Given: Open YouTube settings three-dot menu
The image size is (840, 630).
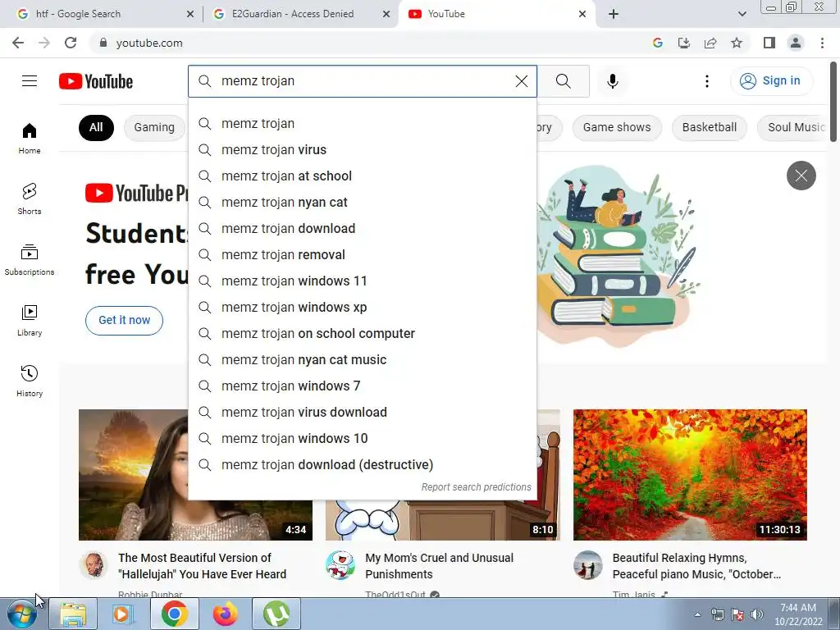Looking at the screenshot, I should [706, 81].
